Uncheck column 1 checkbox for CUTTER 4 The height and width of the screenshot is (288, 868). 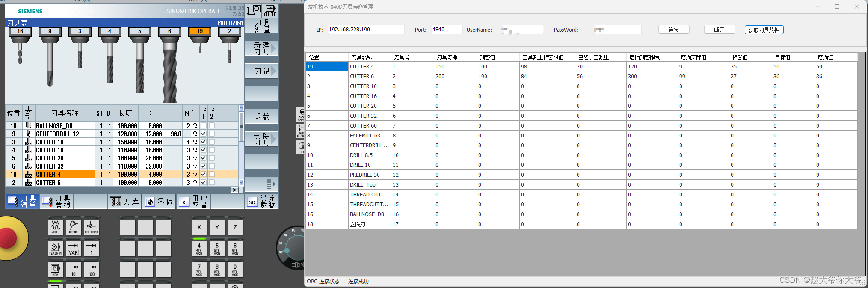pos(204,174)
